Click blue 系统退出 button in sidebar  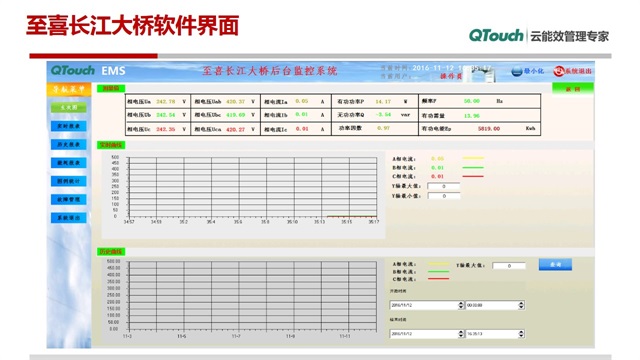[69, 218]
